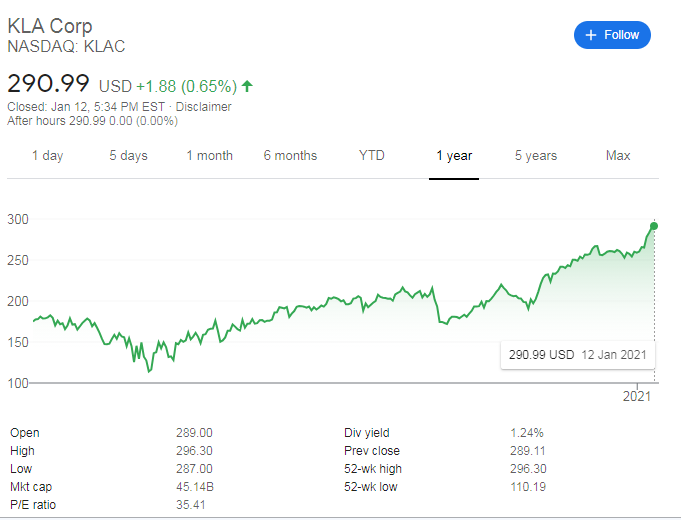
Task: Open the 5 years chart tab
Action: 536,156
